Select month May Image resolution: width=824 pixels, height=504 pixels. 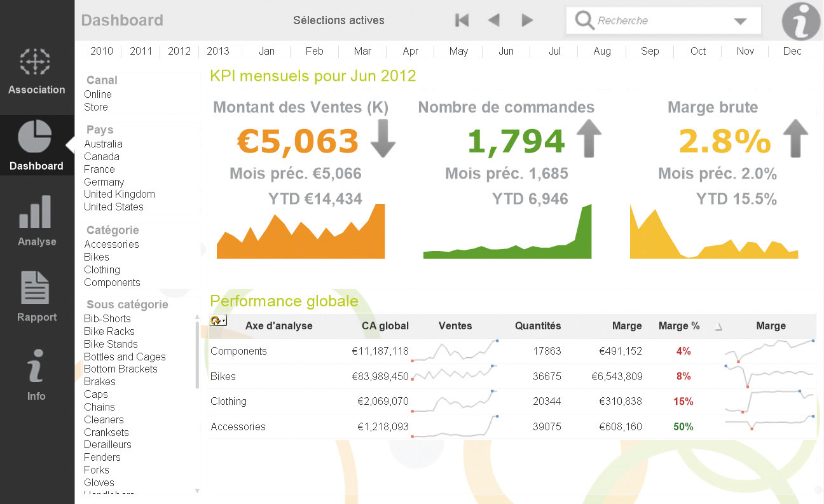pos(458,51)
